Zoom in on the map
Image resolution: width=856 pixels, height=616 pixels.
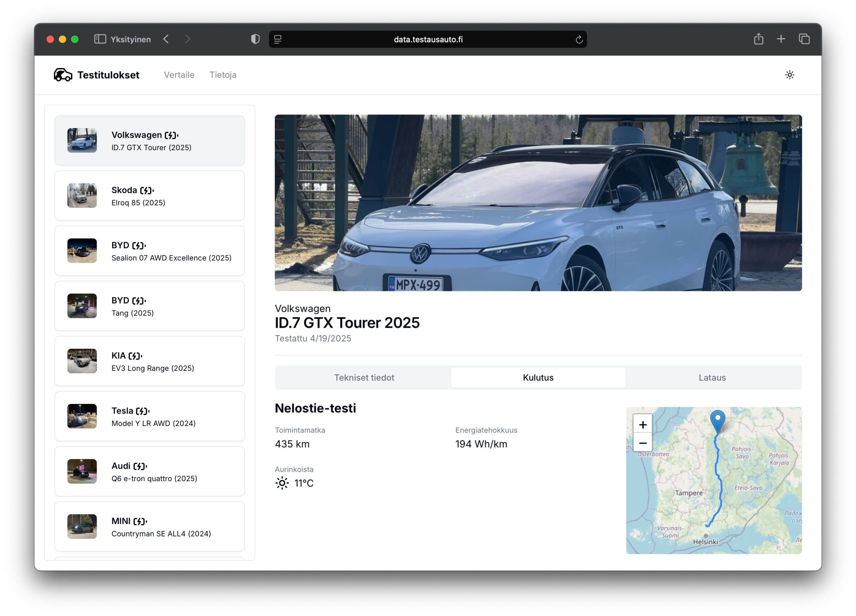point(643,425)
